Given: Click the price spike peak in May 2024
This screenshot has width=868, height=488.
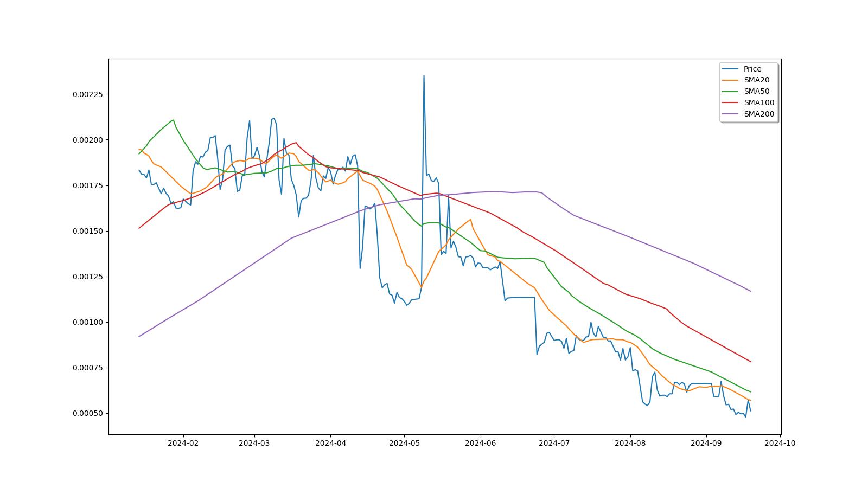Looking at the screenshot, I should pos(424,76).
